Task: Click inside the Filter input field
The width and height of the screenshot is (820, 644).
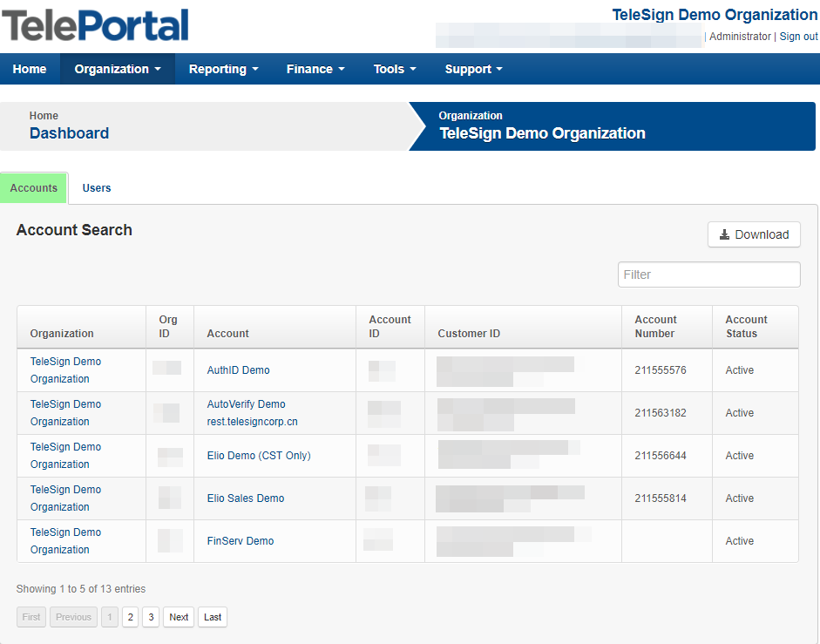Action: point(708,275)
